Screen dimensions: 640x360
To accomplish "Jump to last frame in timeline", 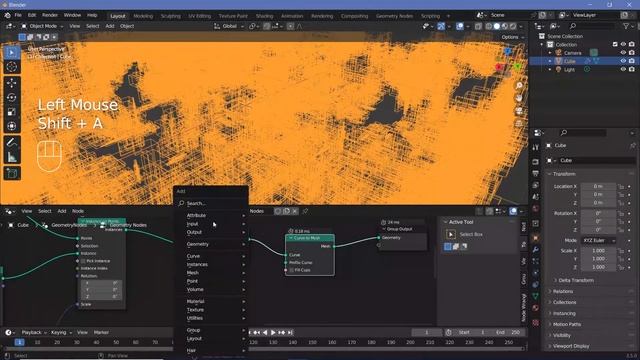I will [290, 333].
